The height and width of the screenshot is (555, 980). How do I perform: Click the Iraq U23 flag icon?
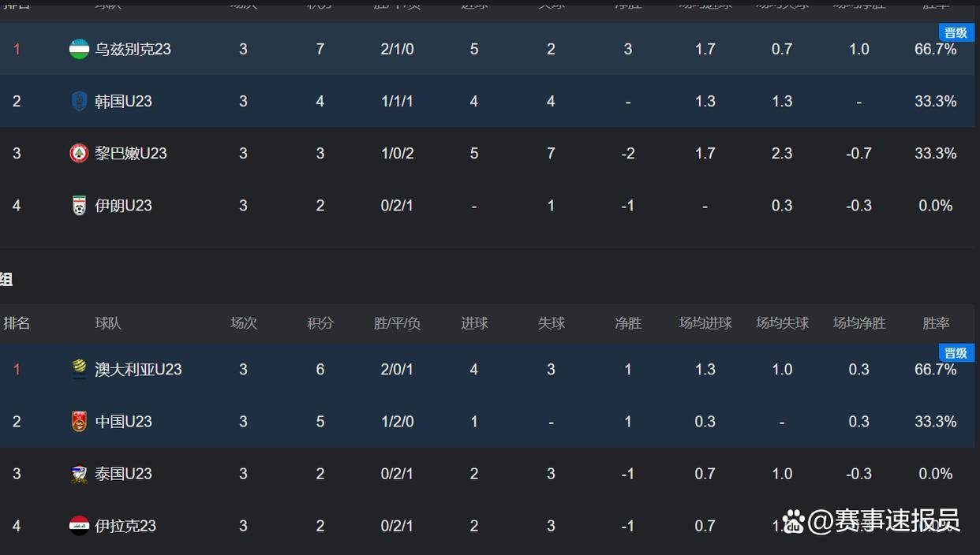[79, 526]
